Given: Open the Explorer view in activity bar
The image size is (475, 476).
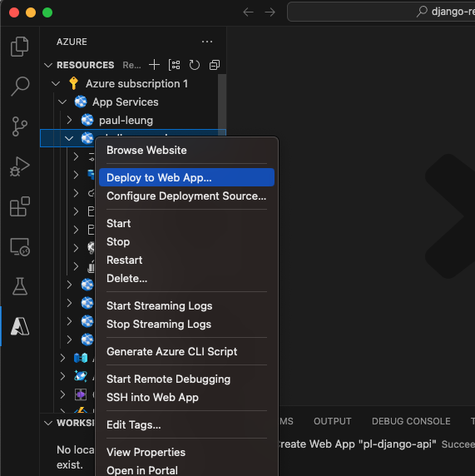Looking at the screenshot, I should coord(20,47).
